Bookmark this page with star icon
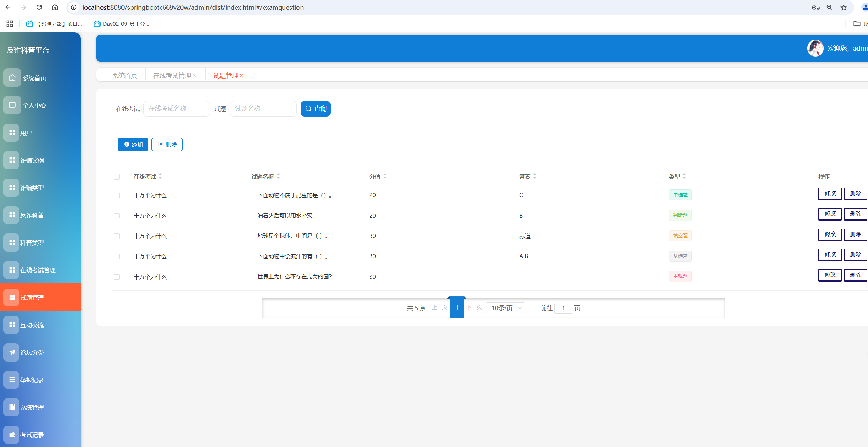Image resolution: width=868 pixels, height=447 pixels. [x=844, y=7]
